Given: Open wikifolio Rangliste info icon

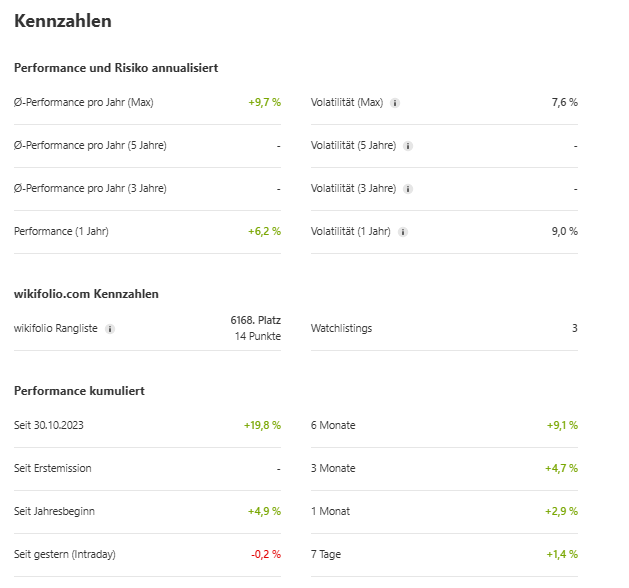Looking at the screenshot, I should (x=110, y=329).
